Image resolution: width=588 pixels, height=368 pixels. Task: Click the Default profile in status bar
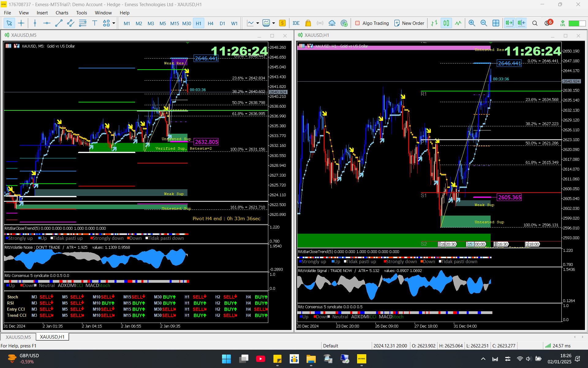point(330,346)
